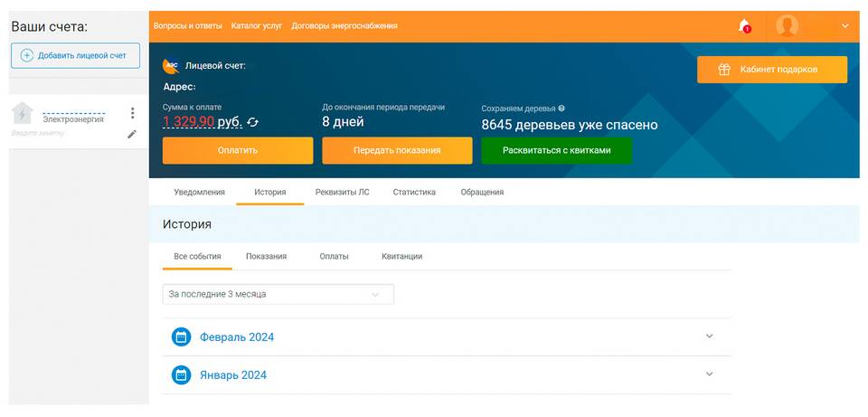The image size is (868, 417).
Task: Click the plus icon in Добавить лицевой счет
Action: pyautogui.click(x=26, y=55)
